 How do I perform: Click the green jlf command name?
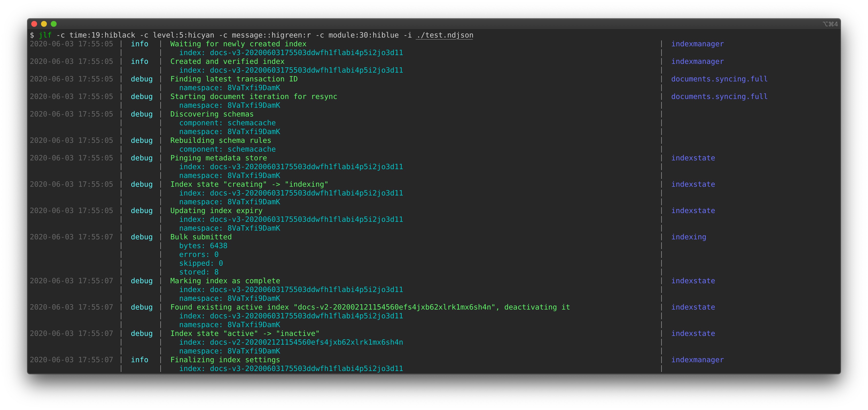pos(45,35)
